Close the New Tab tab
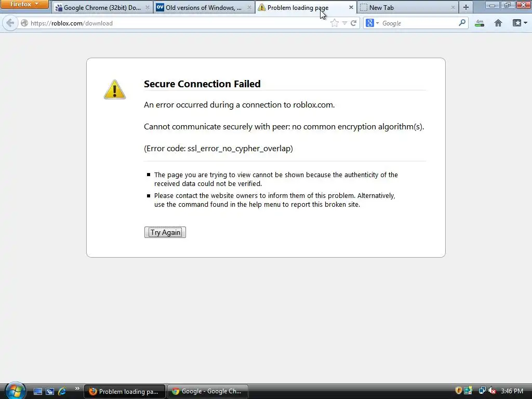The width and height of the screenshot is (532, 399). [453, 7]
